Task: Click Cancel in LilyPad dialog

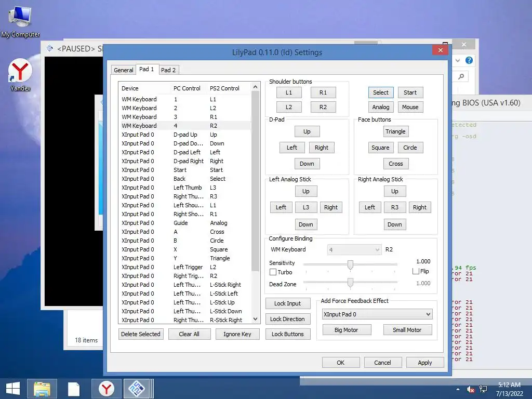Action: 383,363
